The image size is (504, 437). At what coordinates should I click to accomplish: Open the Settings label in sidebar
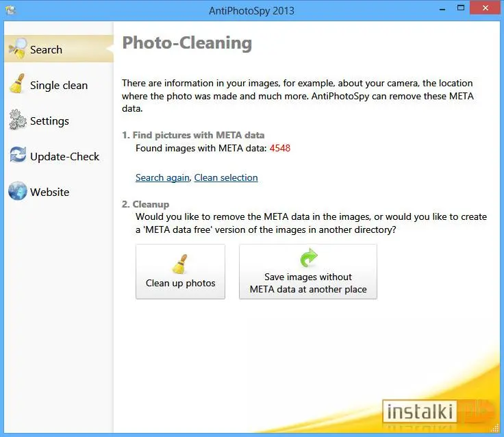tap(49, 121)
